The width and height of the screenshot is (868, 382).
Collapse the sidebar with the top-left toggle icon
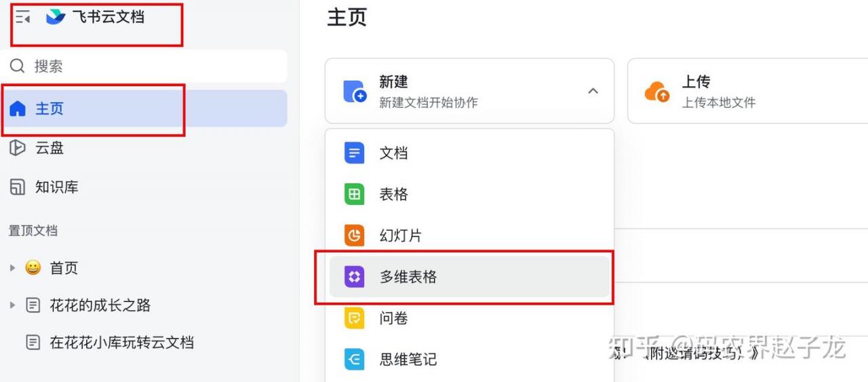(23, 18)
